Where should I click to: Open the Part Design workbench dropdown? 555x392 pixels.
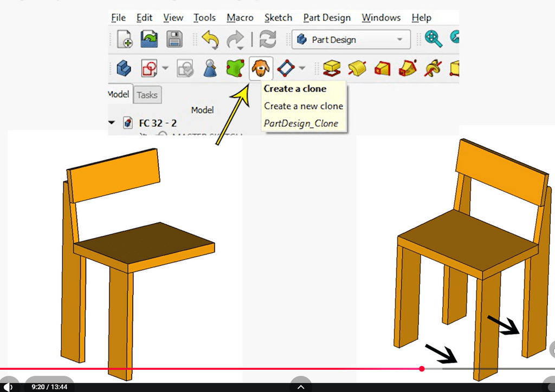pos(400,40)
